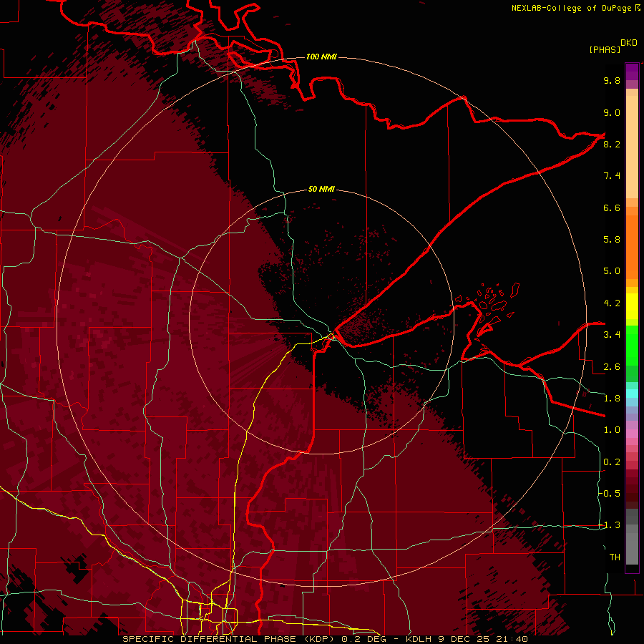The height and width of the screenshot is (644, 644).
Task: Pick the orange band of the color scale
Action: 632,246
